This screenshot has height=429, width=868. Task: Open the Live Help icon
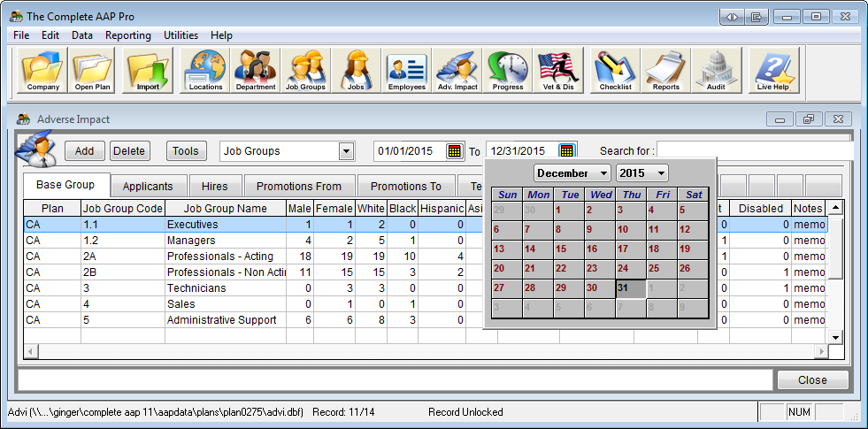click(x=774, y=70)
